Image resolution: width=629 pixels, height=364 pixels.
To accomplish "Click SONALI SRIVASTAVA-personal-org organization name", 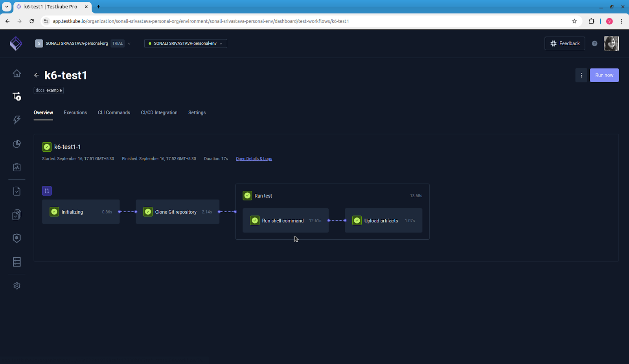I will (x=77, y=43).
